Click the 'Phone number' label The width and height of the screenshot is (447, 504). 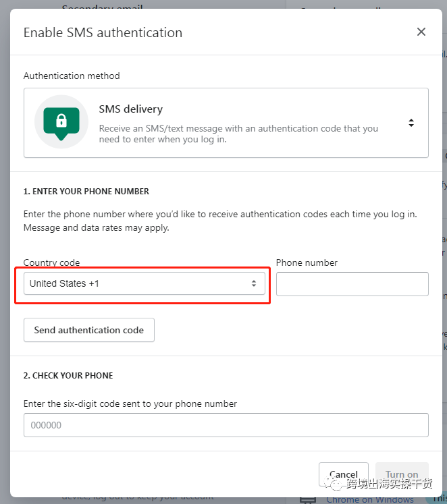[x=307, y=263]
